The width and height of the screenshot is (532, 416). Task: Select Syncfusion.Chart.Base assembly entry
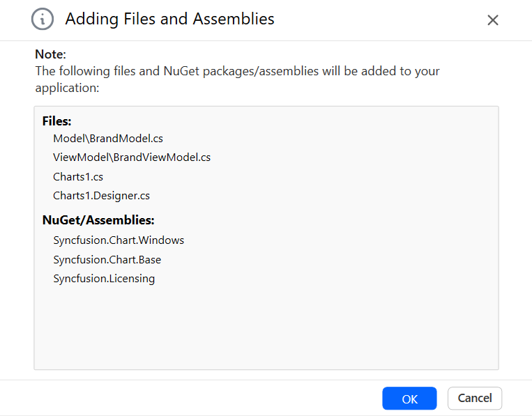coord(107,260)
